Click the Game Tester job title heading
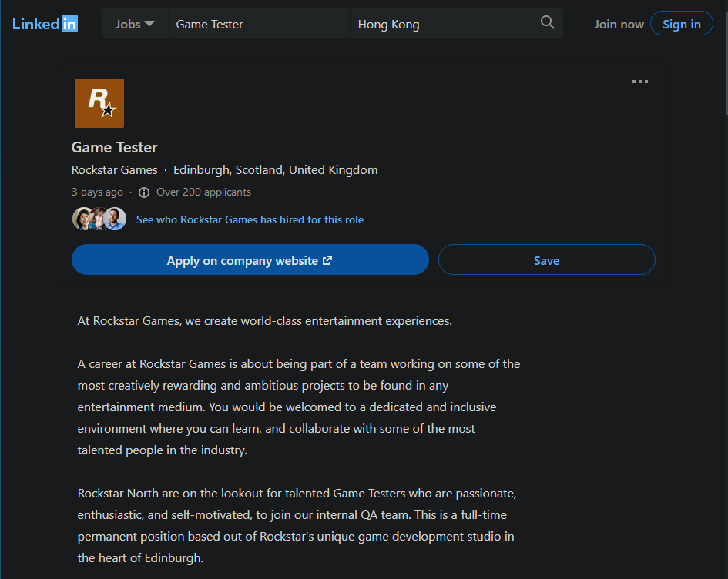The height and width of the screenshot is (579, 728). [x=115, y=147]
